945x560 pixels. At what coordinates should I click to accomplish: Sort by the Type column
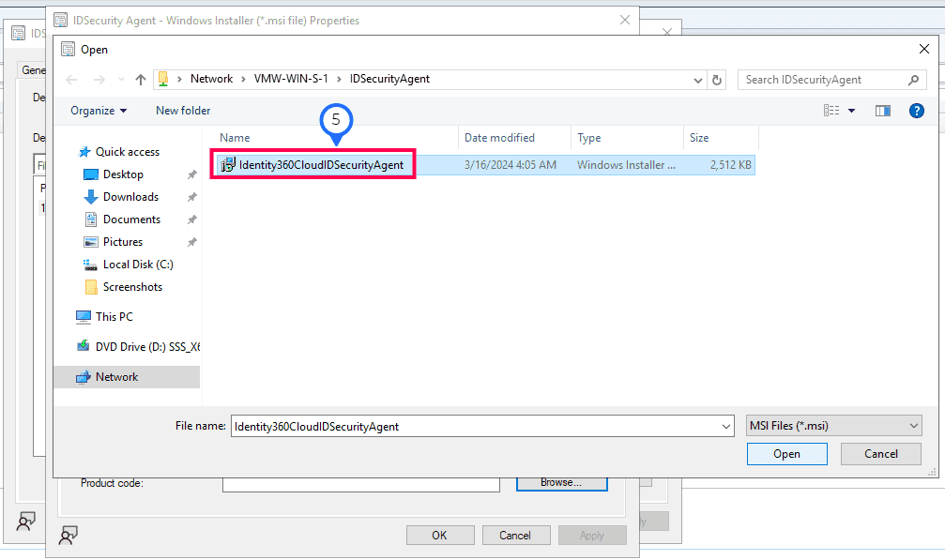[588, 138]
